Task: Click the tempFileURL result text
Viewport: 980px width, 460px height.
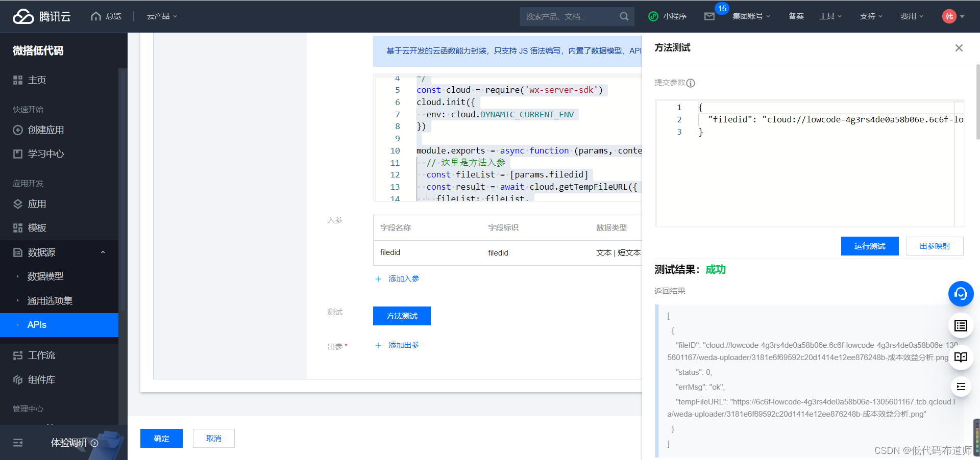Action: tap(811, 408)
